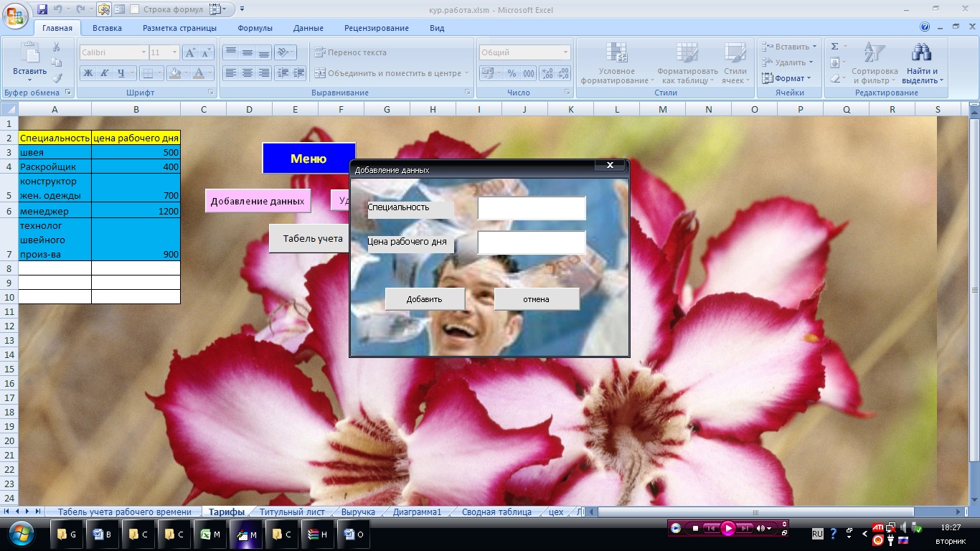Click the top vertical align icon
Screen dimensions: 980x551
pyautogui.click(x=231, y=52)
